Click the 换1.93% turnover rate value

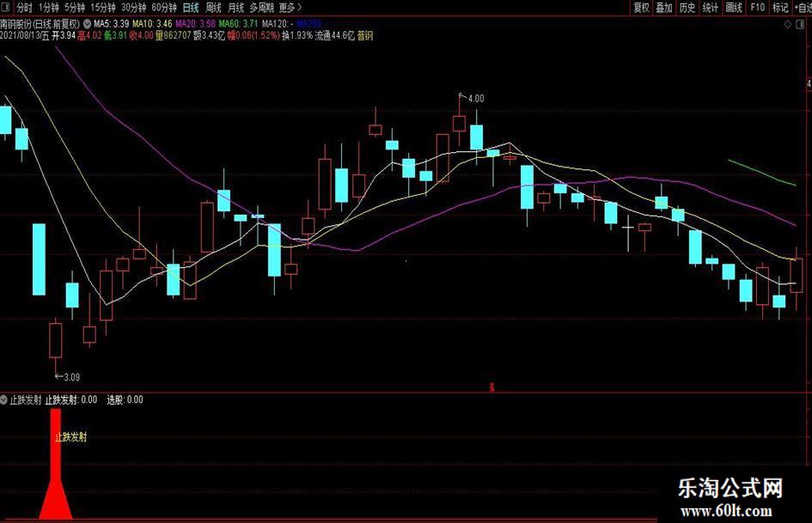pyautogui.click(x=297, y=36)
